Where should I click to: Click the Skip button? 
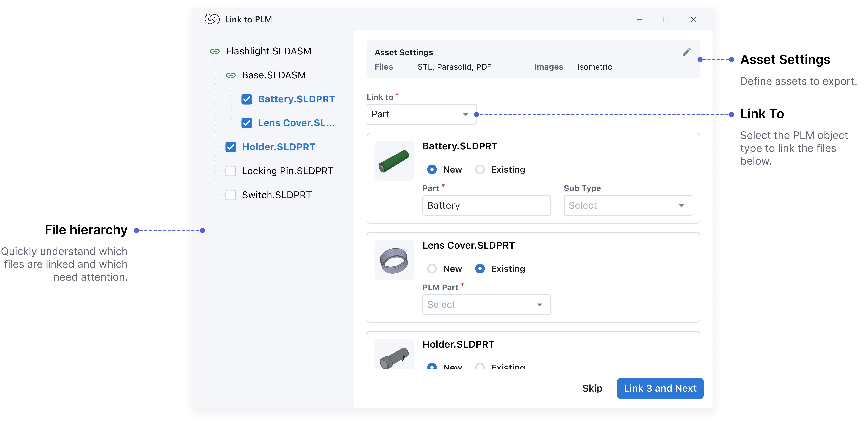click(592, 388)
